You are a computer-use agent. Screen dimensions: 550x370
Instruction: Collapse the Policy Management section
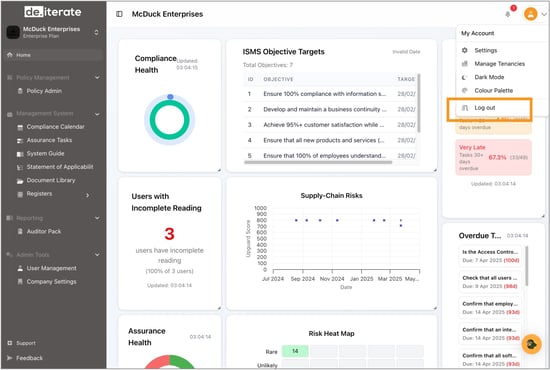(x=97, y=78)
